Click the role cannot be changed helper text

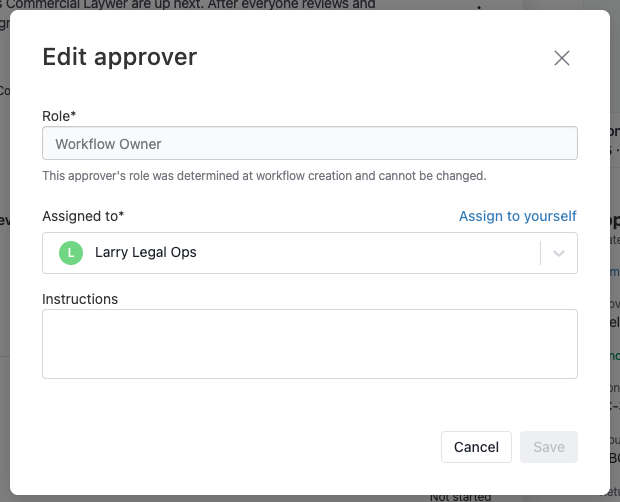click(x=264, y=176)
